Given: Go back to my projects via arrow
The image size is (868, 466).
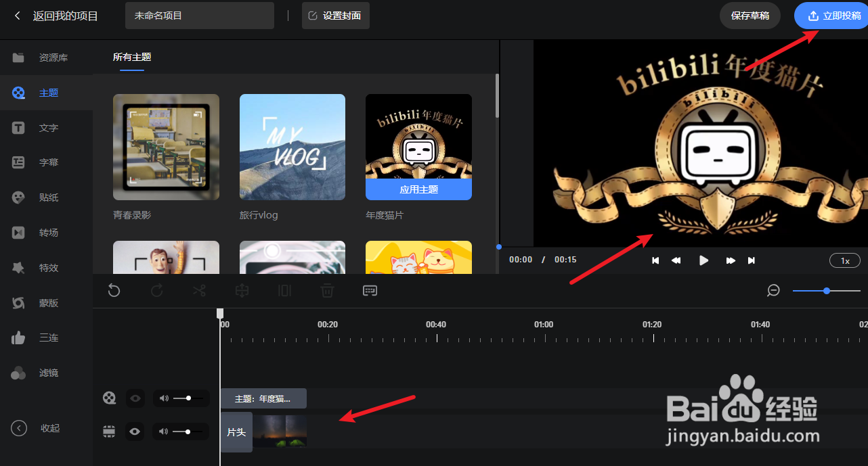Looking at the screenshot, I should [x=18, y=16].
